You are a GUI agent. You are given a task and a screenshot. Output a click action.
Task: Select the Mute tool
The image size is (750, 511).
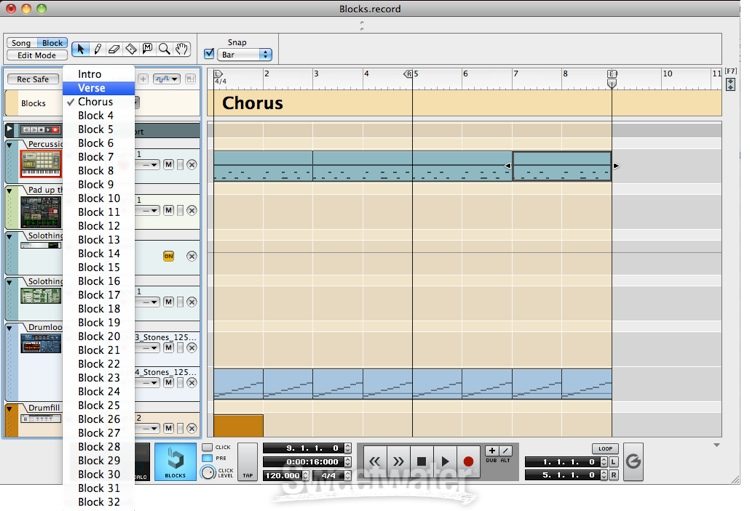(147, 49)
